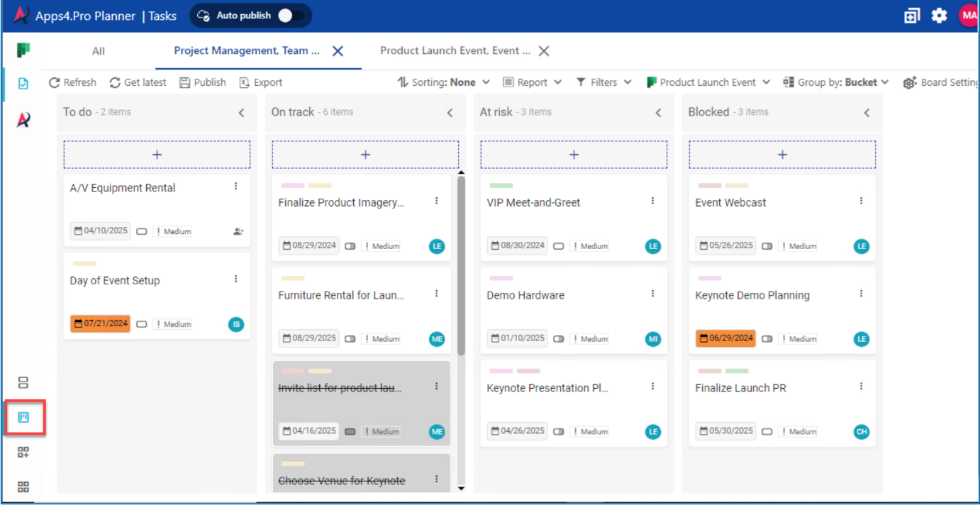Viewport: 980px width, 505px height.
Task: Expand the Group by Bucket dropdown
Action: pos(836,82)
